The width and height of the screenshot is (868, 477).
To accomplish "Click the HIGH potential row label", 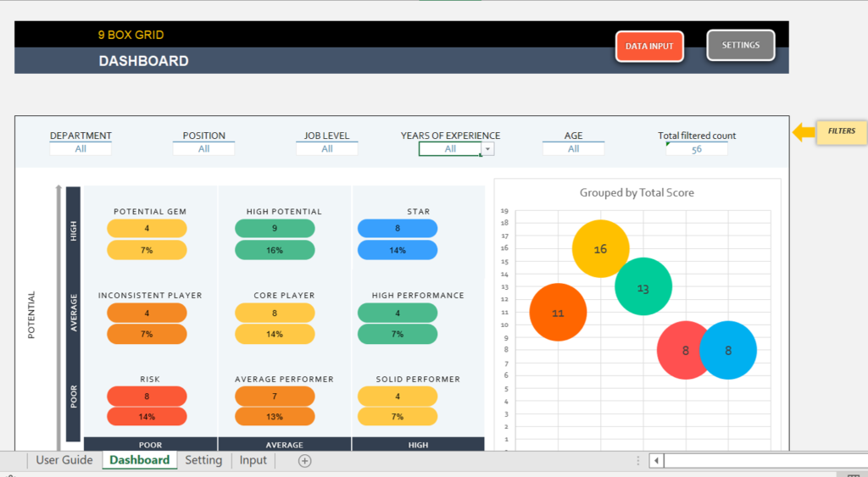I will pos(73,230).
